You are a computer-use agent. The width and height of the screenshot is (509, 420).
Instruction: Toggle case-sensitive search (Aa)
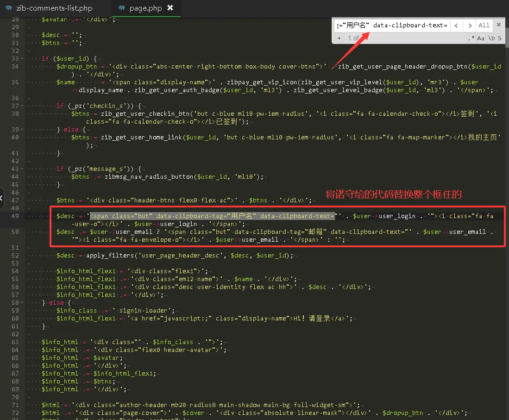coord(481,38)
